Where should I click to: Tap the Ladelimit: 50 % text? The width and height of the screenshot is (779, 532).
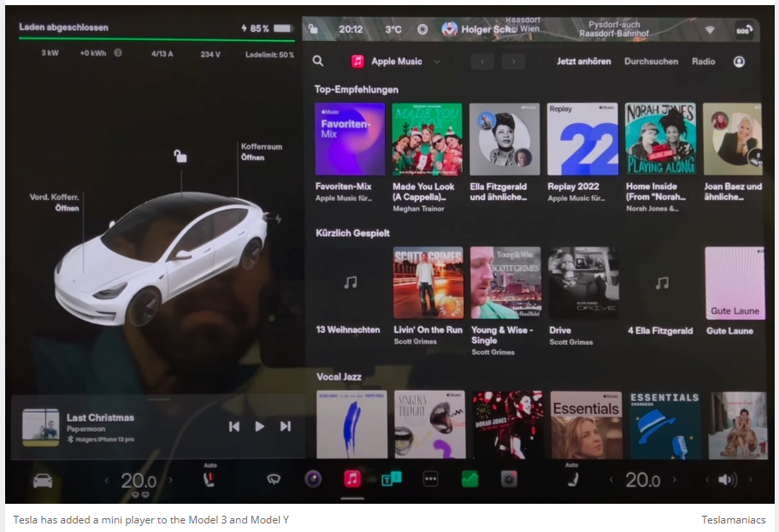pos(269,54)
